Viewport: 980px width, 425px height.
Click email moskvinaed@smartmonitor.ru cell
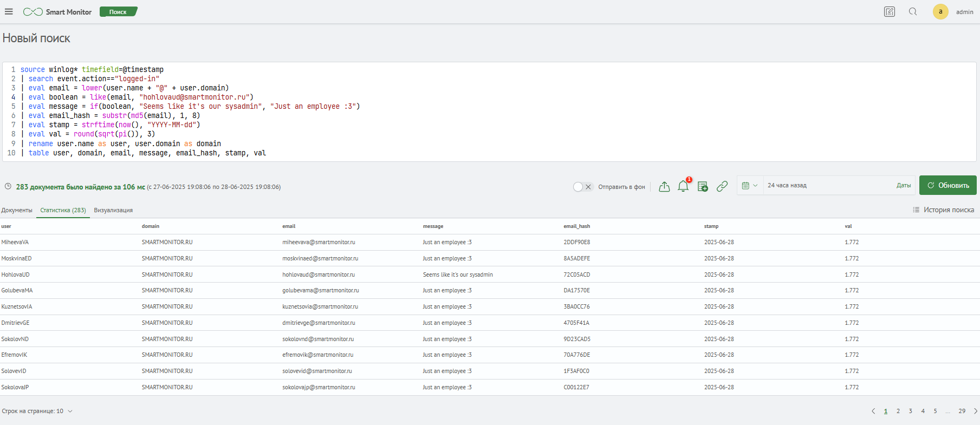(320, 258)
